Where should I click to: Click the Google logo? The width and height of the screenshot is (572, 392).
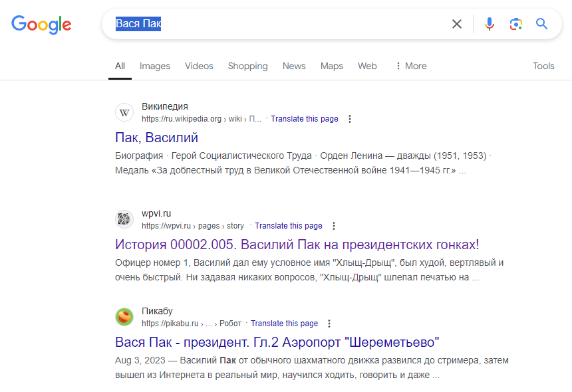point(41,25)
